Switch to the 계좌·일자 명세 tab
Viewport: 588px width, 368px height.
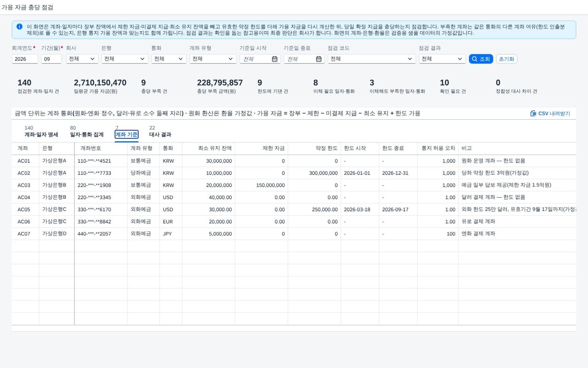41,135
